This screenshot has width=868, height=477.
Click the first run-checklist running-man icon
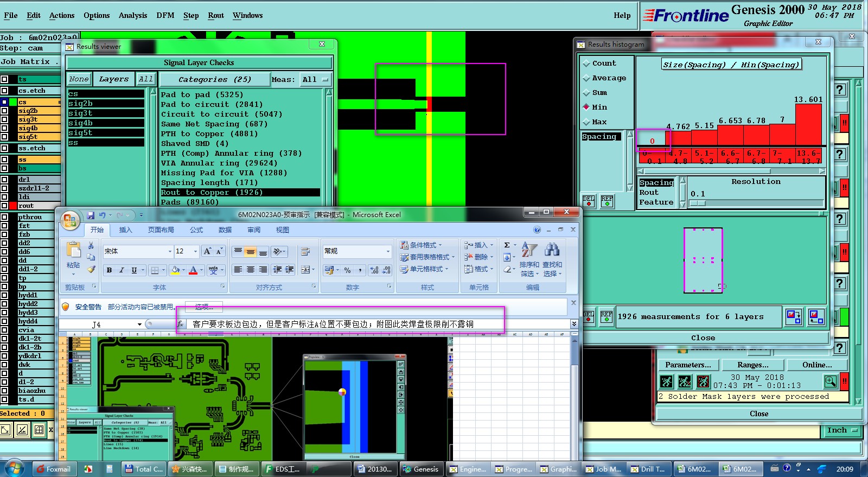666,381
